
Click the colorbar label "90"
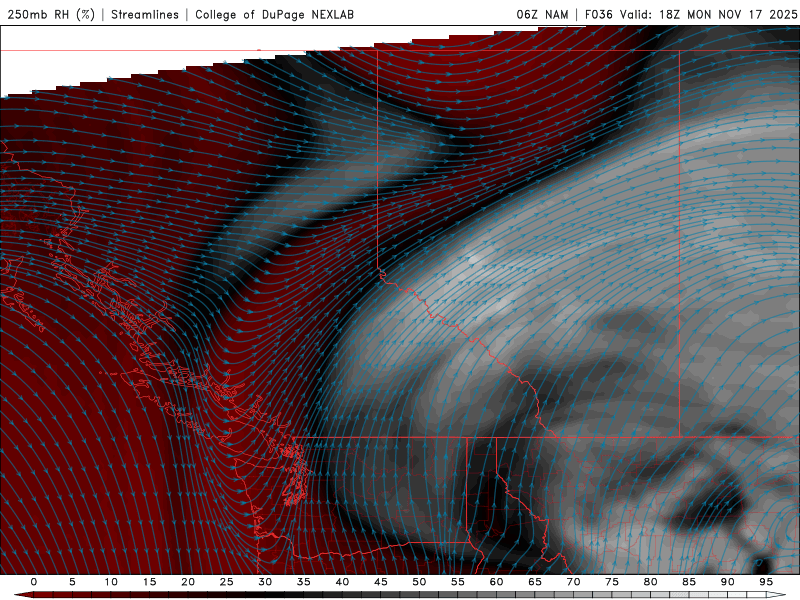click(727, 582)
